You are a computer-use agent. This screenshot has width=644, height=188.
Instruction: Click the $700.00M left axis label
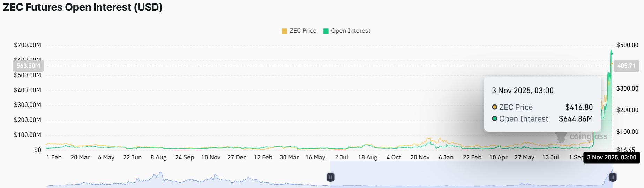[x=28, y=45]
